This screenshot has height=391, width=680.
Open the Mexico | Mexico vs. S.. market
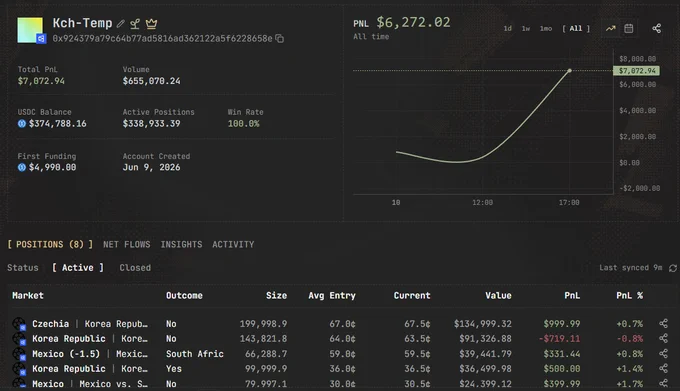pos(90,384)
